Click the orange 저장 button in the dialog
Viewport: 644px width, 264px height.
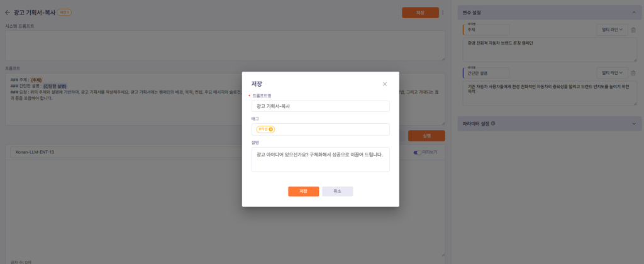click(304, 191)
